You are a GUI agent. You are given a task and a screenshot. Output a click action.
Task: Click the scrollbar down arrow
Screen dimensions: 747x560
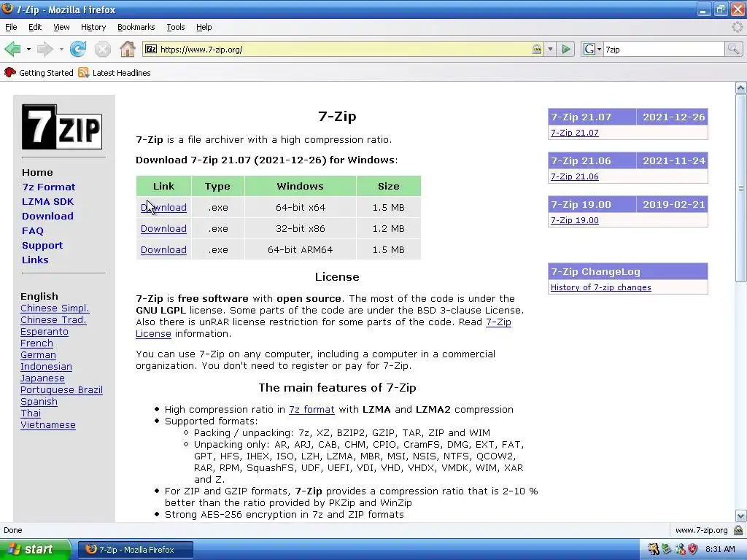click(741, 516)
